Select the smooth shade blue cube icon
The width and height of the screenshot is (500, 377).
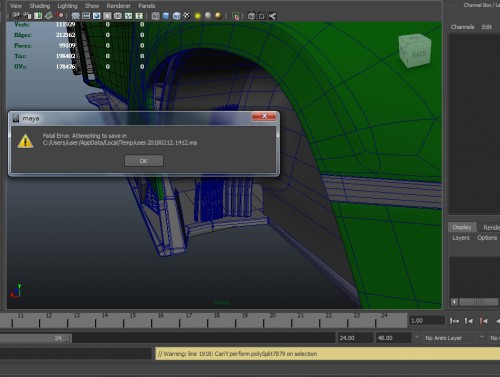(166, 16)
